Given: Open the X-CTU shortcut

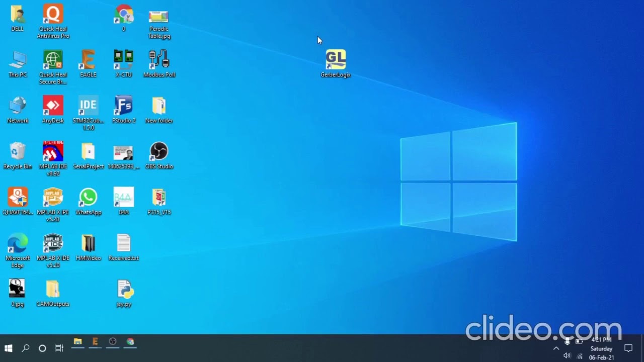Looking at the screenshot, I should point(124,64).
